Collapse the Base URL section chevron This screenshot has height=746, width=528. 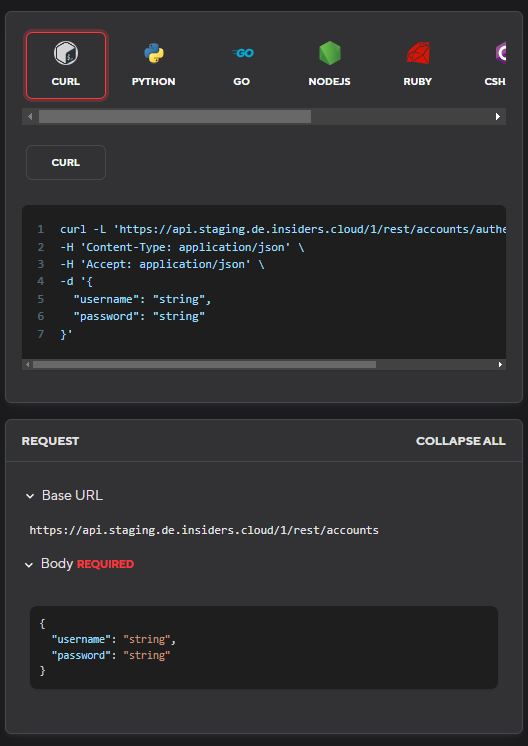coord(29,496)
